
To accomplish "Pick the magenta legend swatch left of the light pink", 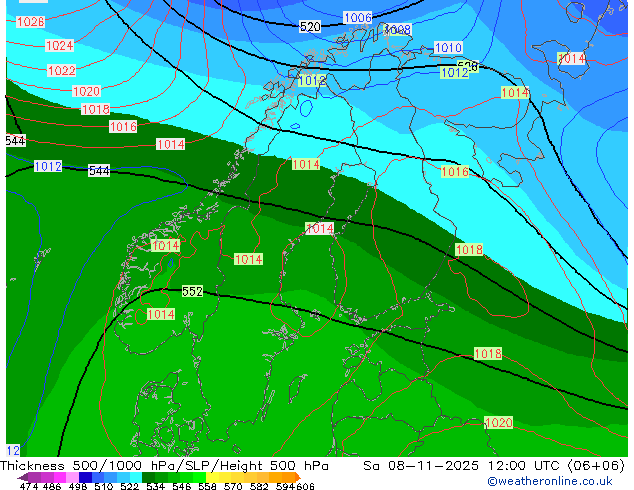I will (60, 477).
